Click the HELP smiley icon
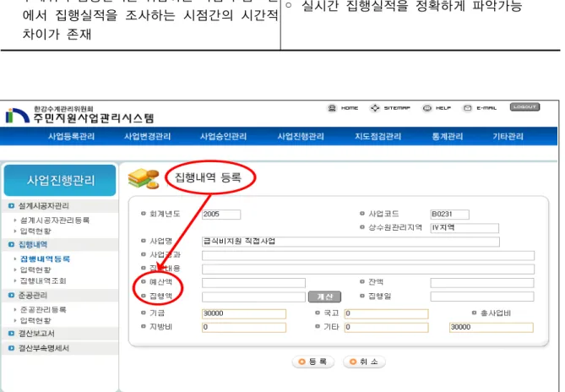The image size is (565, 392). click(x=427, y=108)
